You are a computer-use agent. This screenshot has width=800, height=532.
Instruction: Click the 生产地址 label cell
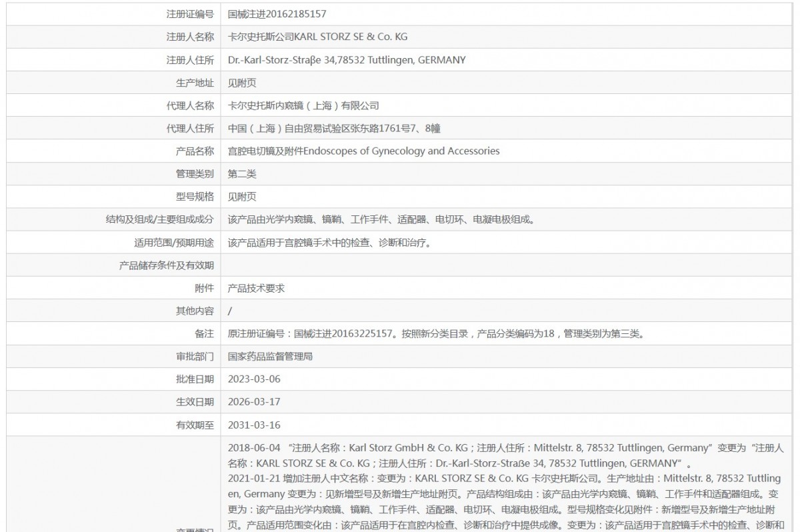[114, 83]
